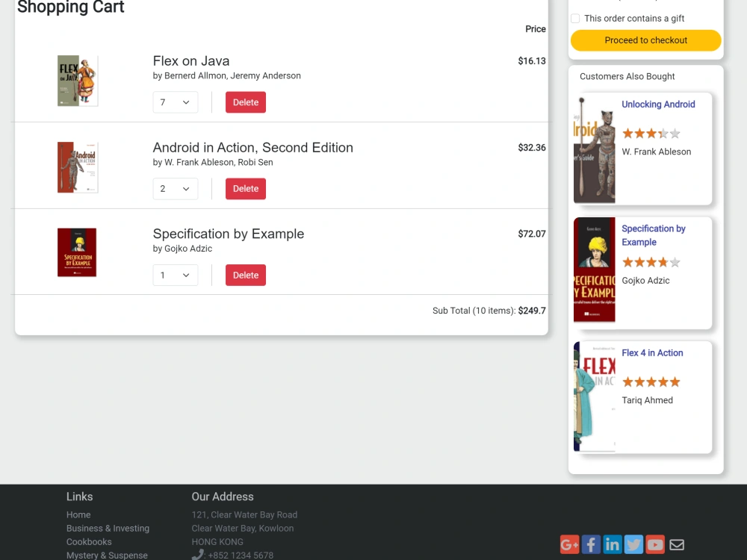The height and width of the screenshot is (560, 747).
Task: Click star rating under sidebar Specification by Example
Action: coord(651,262)
